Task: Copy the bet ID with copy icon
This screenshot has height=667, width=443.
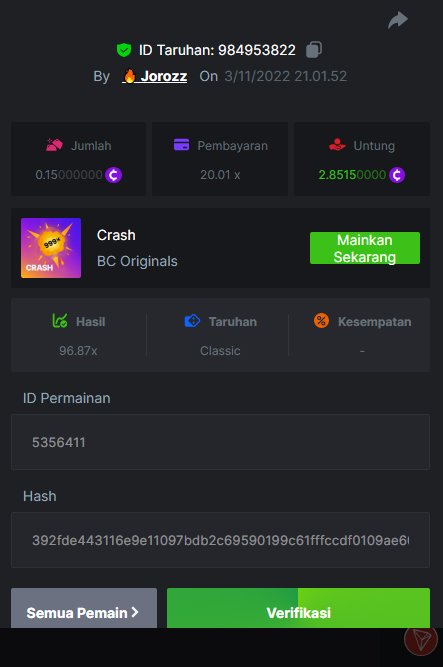Action: click(314, 50)
